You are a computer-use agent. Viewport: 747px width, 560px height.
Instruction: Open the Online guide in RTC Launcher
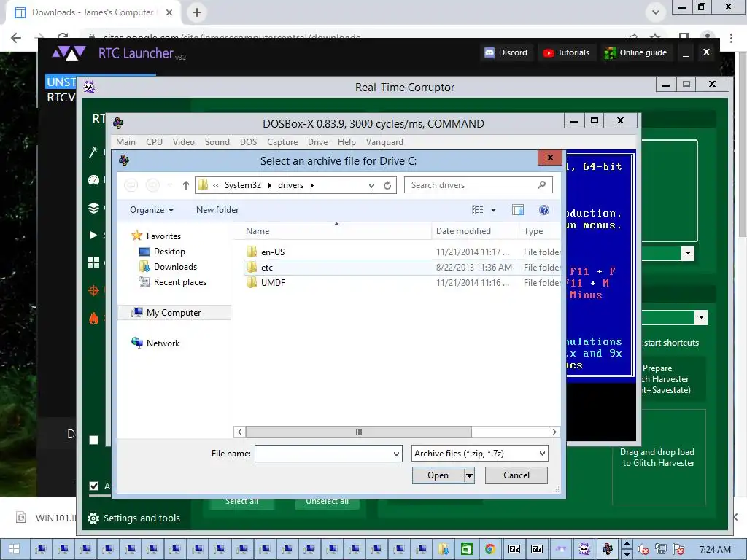(635, 52)
